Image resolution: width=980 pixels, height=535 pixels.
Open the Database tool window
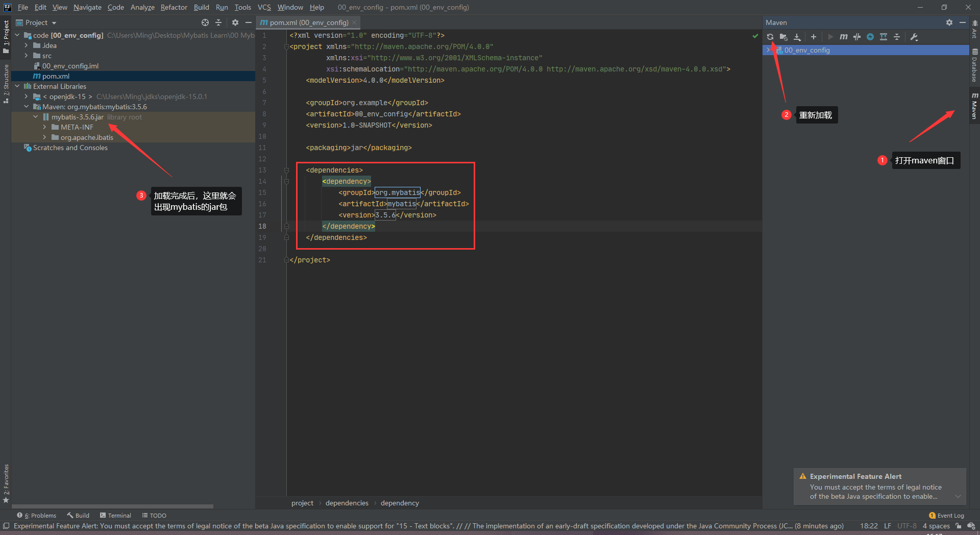click(974, 65)
